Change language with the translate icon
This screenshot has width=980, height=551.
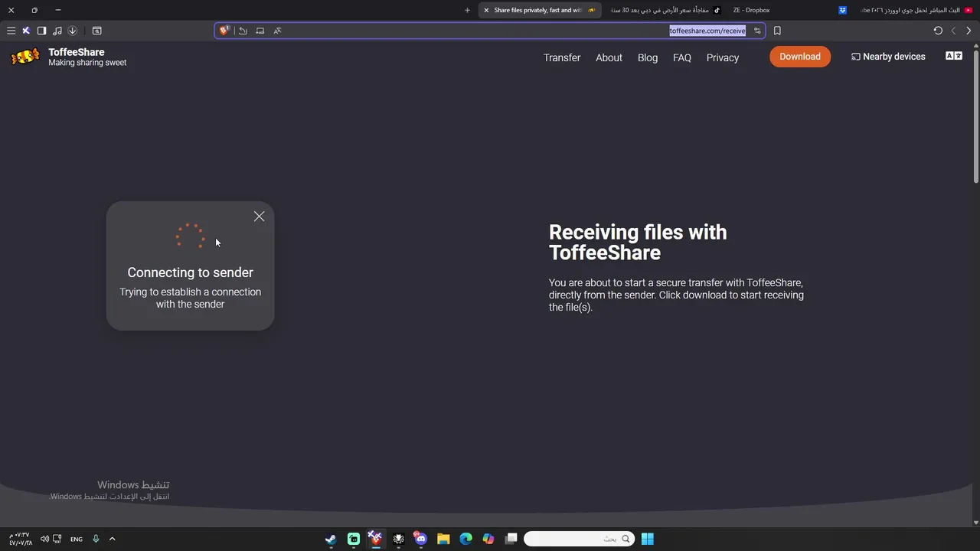pos(954,56)
